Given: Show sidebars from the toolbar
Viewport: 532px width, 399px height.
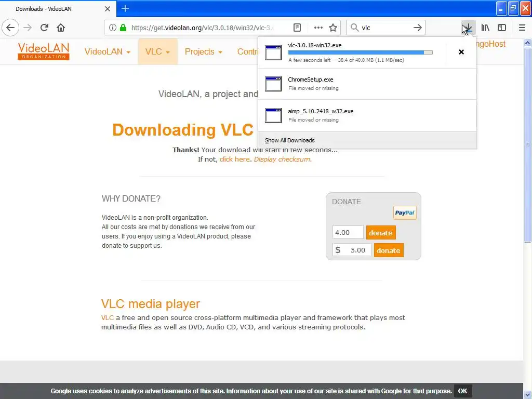Looking at the screenshot, I should click(x=502, y=28).
